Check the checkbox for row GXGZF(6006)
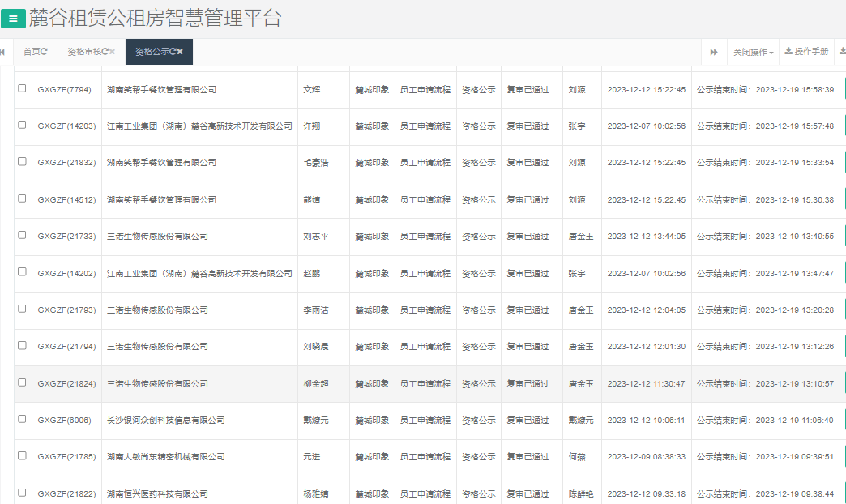 (x=20, y=420)
